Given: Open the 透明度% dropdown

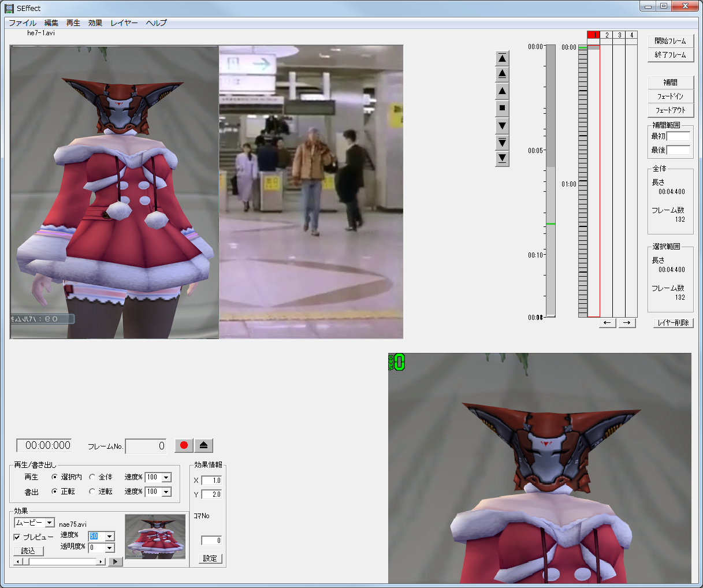Looking at the screenshot, I should coord(109,548).
